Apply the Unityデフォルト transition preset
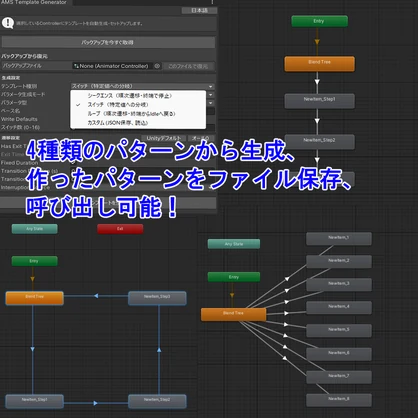 click(163, 138)
